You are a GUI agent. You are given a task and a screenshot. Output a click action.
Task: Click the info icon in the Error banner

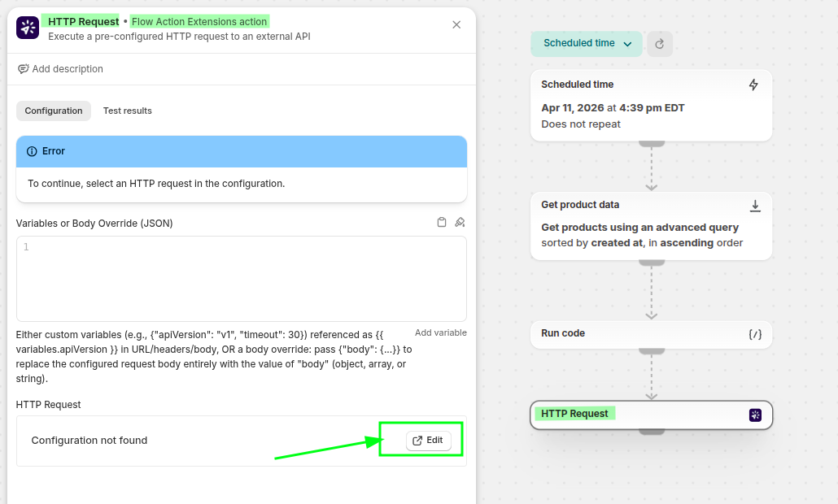click(x=32, y=151)
